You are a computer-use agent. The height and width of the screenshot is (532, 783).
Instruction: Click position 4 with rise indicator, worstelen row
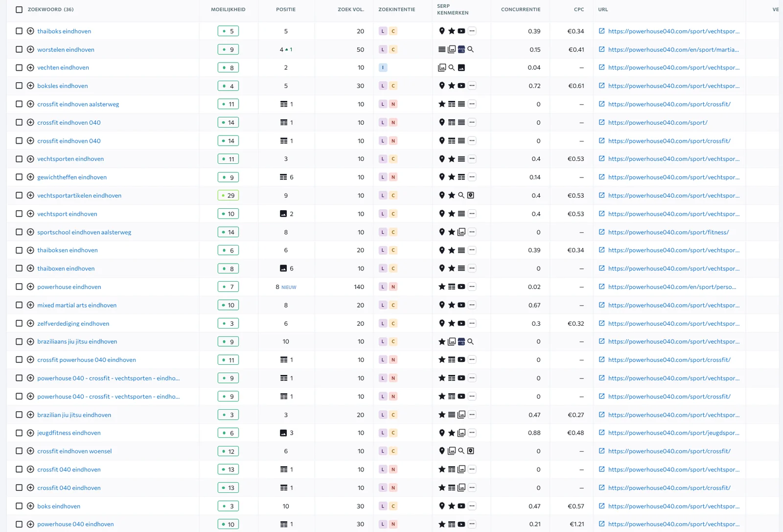[286, 49]
